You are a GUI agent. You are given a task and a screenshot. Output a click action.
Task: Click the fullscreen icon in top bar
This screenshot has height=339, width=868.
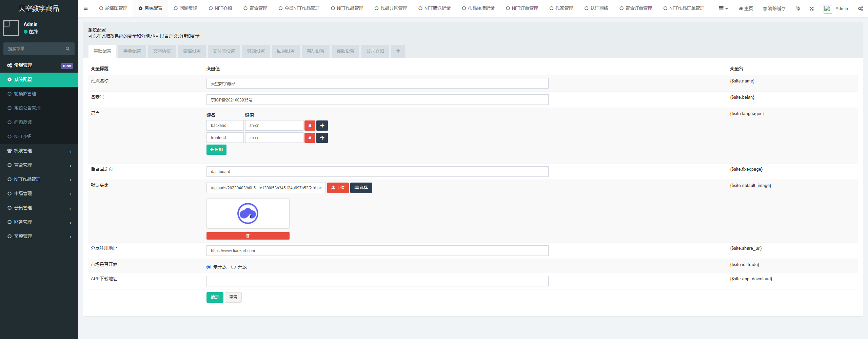click(811, 8)
